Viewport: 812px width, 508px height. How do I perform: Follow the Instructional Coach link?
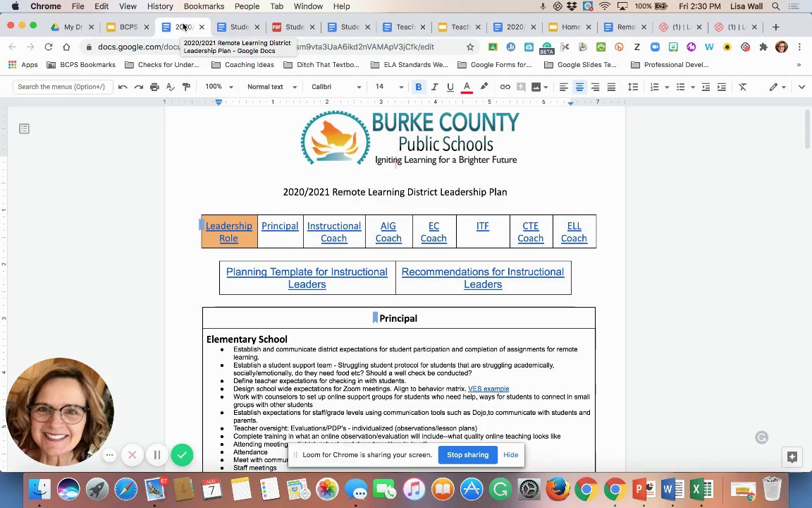pos(334,232)
